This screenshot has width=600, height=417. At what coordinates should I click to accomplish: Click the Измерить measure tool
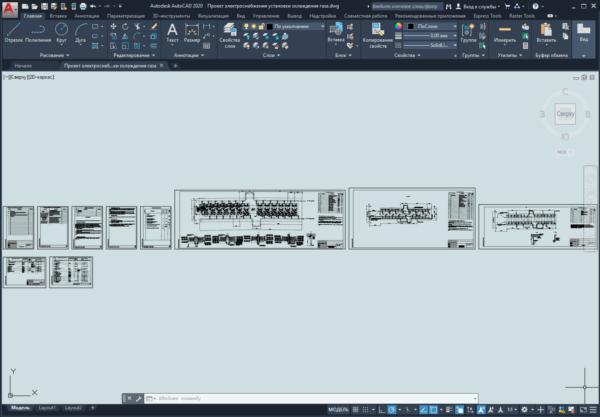coord(505,33)
